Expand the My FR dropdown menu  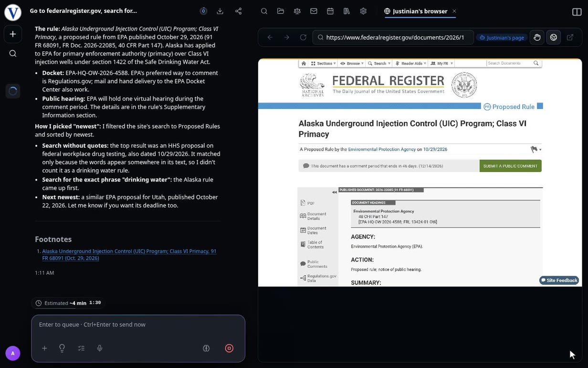pos(441,63)
